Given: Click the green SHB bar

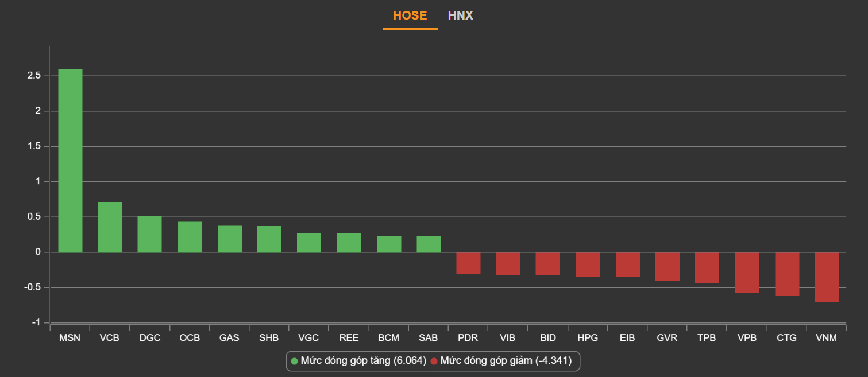Looking at the screenshot, I should 269,239.
